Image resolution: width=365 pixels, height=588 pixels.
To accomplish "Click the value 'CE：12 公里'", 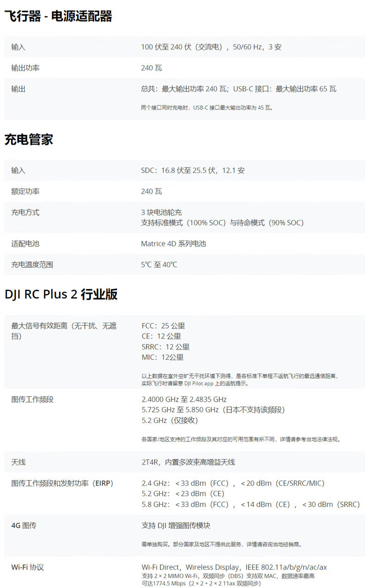I will coord(161,337).
